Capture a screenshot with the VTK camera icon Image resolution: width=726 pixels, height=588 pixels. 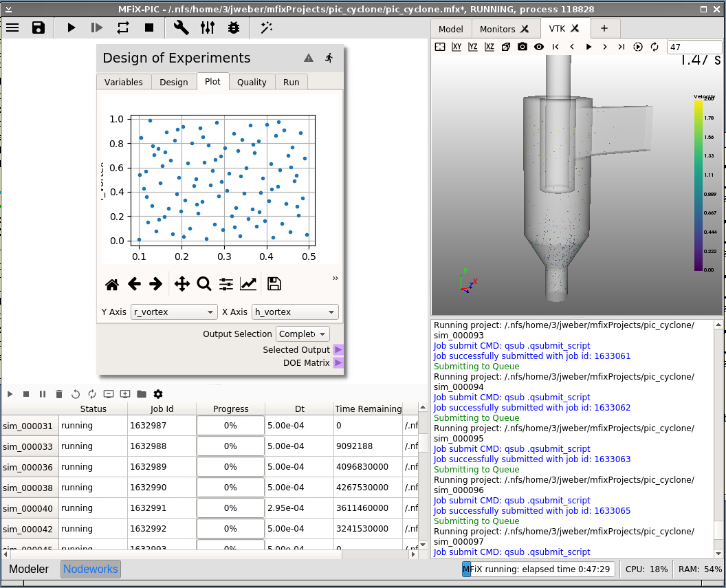[522, 47]
